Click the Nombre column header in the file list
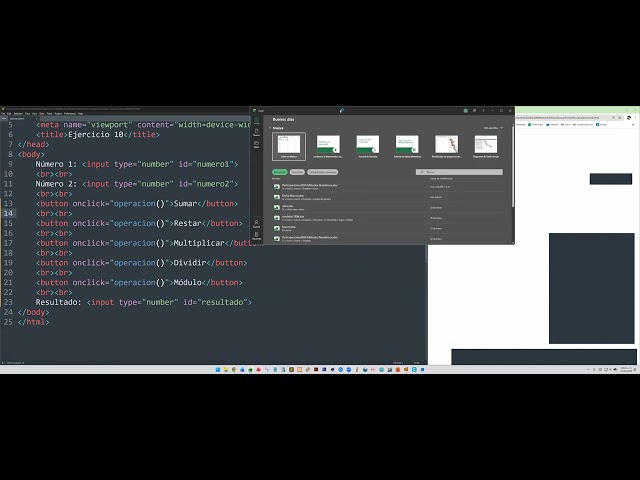Screen dimensions: 640x480 (x=276, y=178)
